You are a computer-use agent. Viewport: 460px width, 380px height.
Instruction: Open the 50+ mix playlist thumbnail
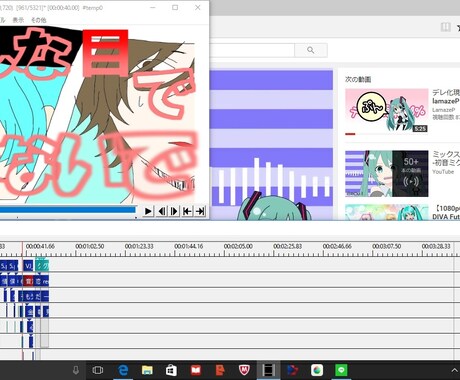tap(387, 174)
